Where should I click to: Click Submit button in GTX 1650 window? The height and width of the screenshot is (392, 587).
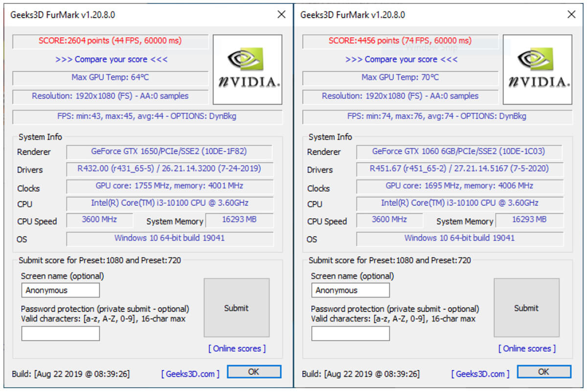236,308
